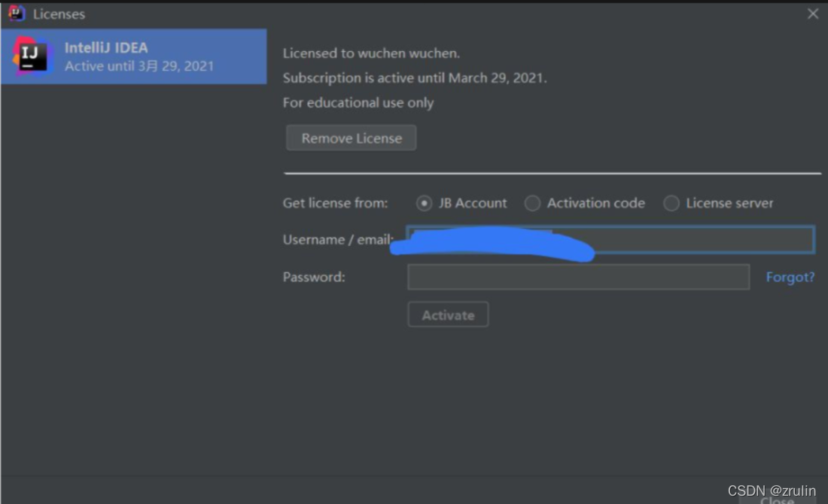Screen dimensions: 828x504
Task: Click the Licenses dialog title bar icon
Action: coord(17,14)
